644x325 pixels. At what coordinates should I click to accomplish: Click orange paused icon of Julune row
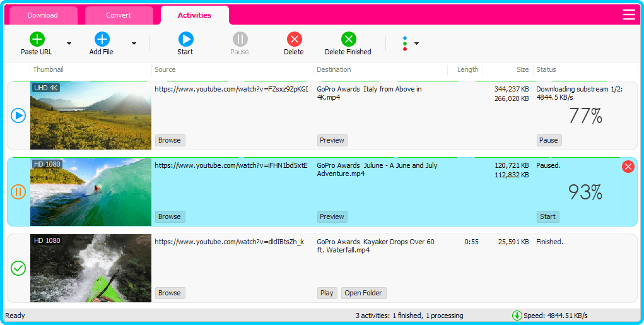click(18, 192)
